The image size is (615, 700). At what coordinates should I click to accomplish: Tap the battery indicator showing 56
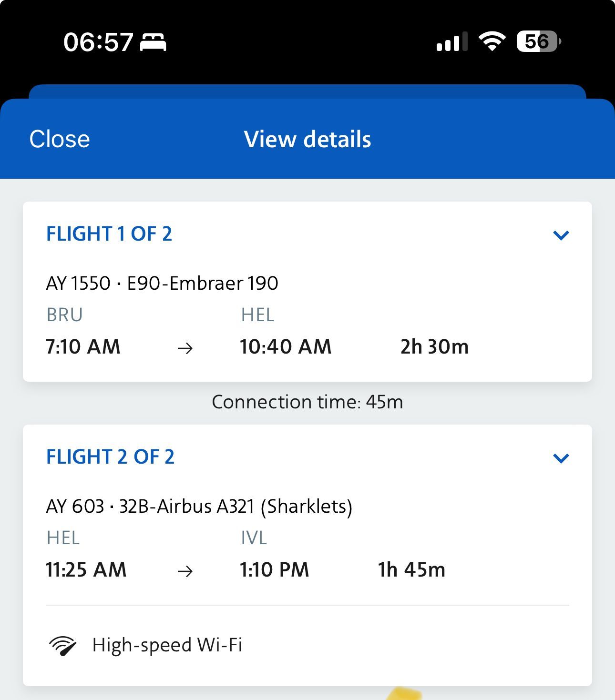[x=539, y=41]
